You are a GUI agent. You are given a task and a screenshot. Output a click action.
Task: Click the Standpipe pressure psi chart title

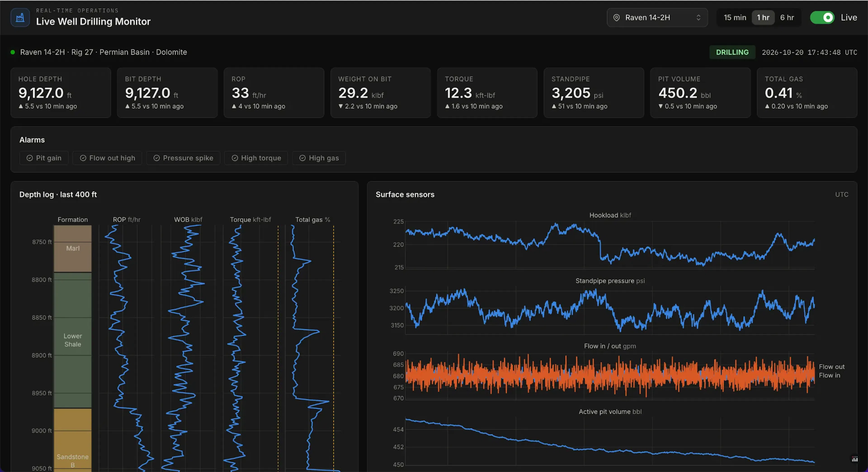(610, 280)
